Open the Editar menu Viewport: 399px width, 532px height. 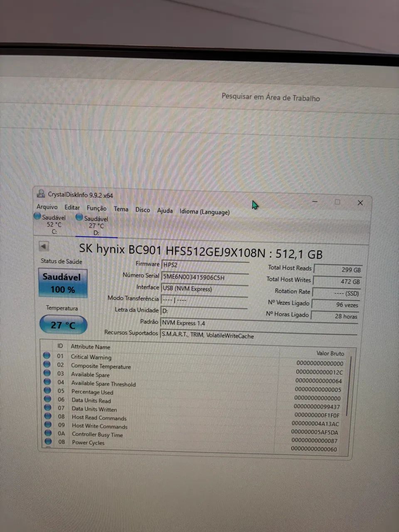point(72,207)
